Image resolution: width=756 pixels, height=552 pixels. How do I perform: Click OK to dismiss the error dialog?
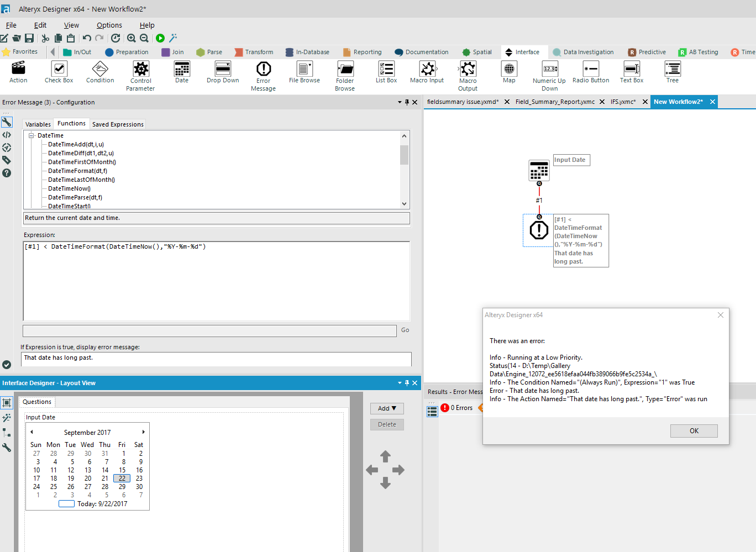[x=694, y=431]
